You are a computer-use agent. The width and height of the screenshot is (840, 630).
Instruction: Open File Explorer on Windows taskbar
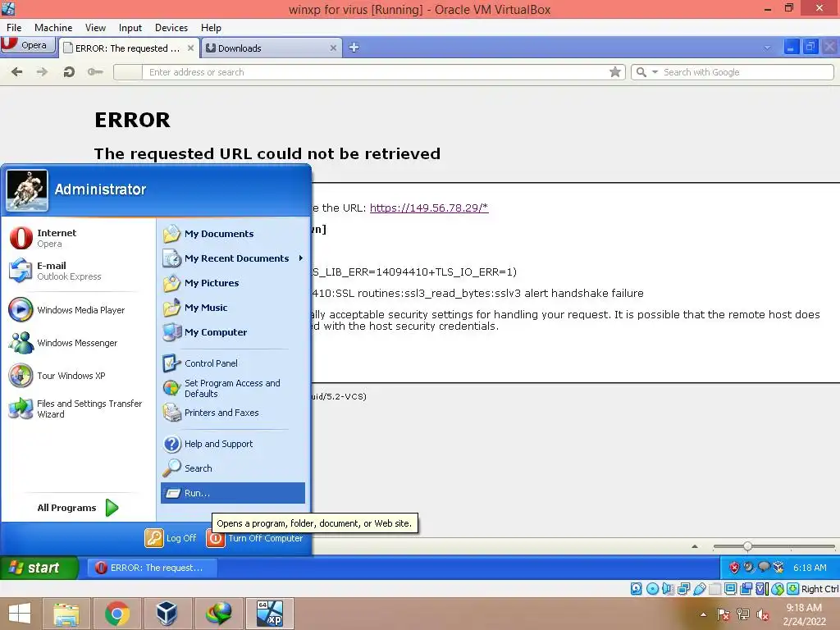coord(66,614)
